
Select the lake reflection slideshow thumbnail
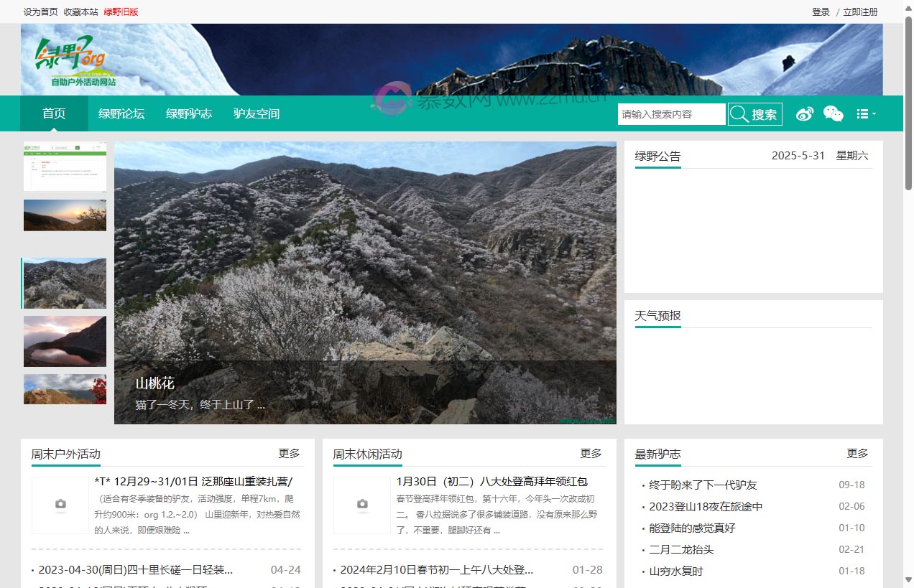pos(65,340)
